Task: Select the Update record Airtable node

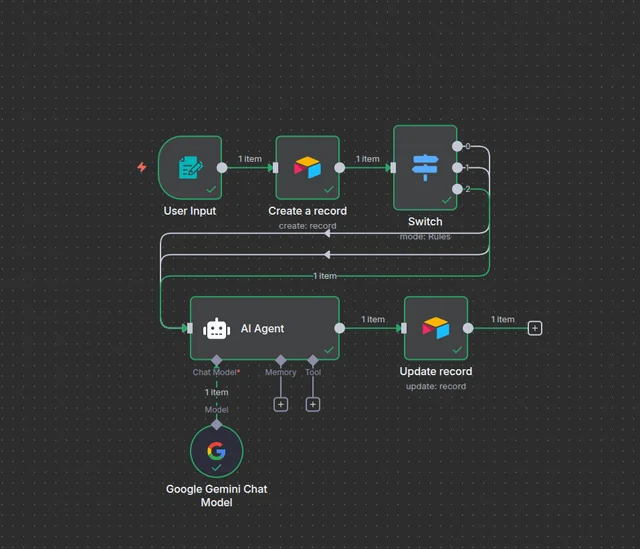Action: pyautogui.click(x=435, y=328)
